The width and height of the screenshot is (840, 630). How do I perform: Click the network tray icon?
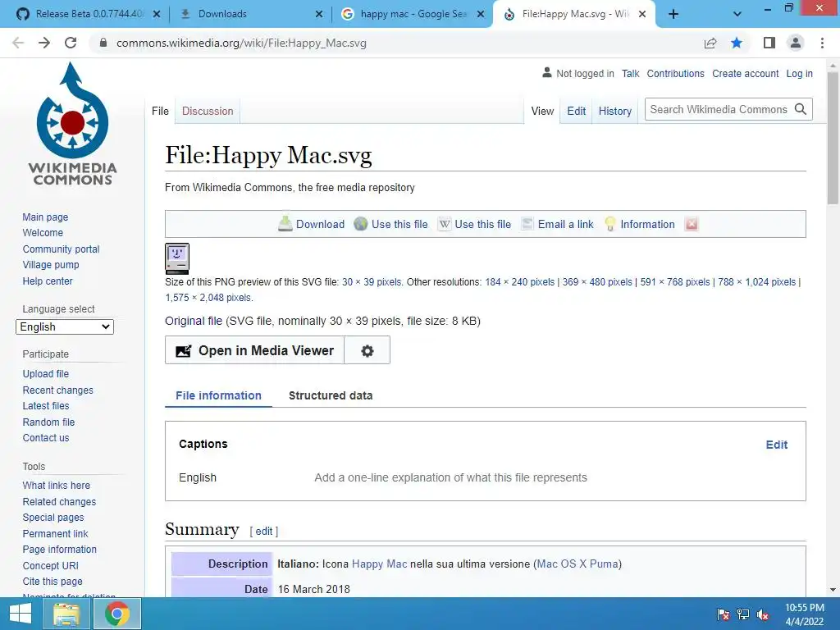tap(743, 614)
